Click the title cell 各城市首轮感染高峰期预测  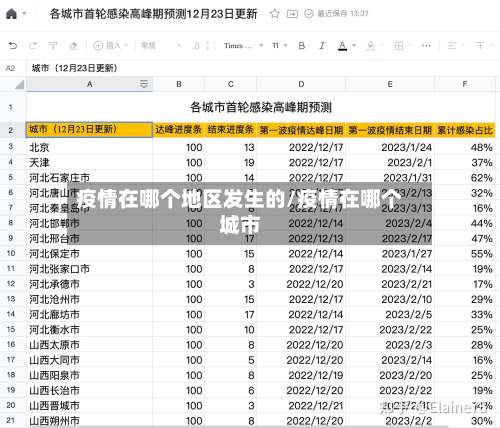[x=261, y=107]
